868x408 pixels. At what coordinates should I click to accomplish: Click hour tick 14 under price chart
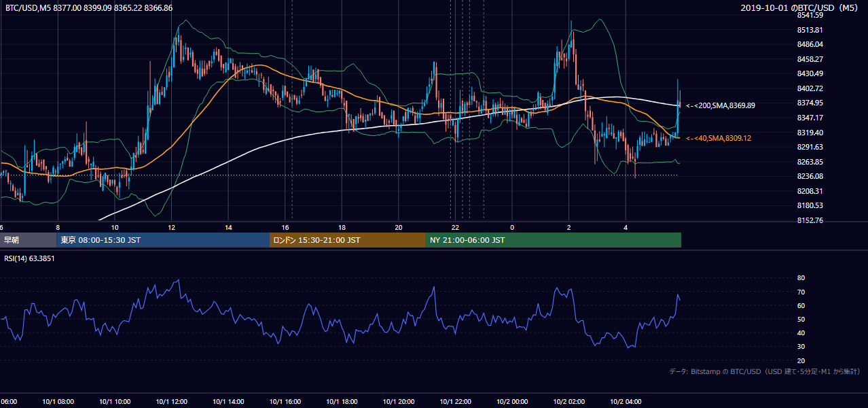click(x=228, y=227)
